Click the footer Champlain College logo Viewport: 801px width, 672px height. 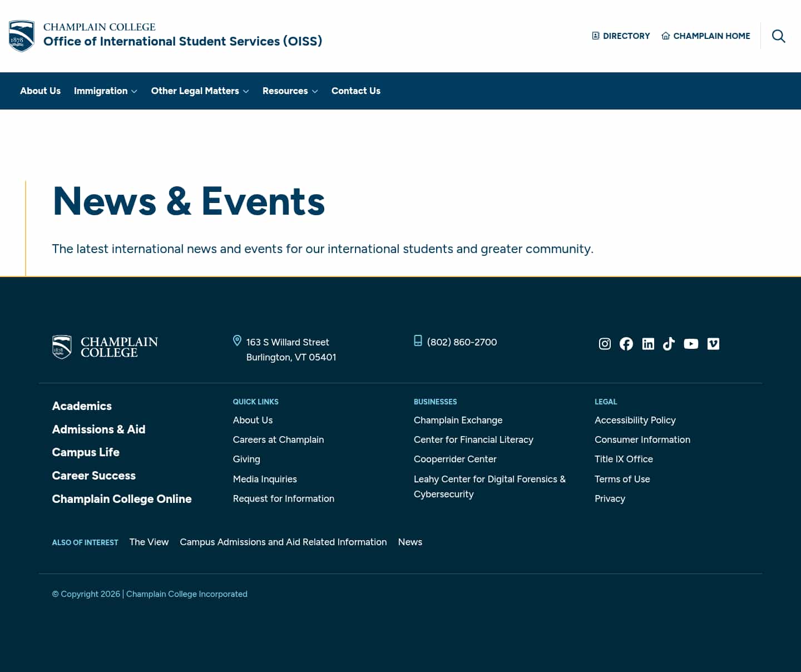tap(105, 347)
